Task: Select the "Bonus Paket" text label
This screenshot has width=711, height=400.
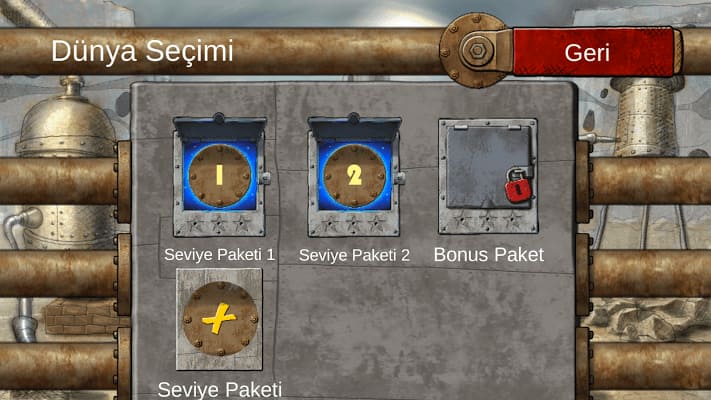Action: 489,254
